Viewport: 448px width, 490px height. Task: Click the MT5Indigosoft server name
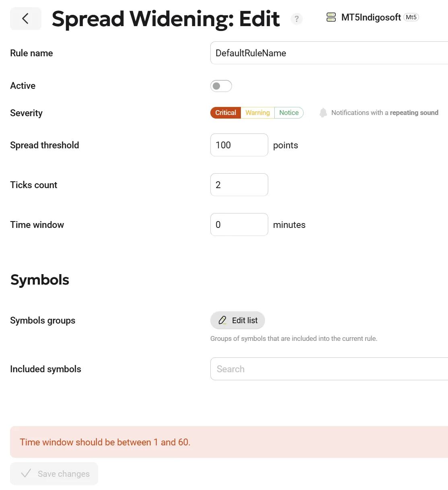click(371, 17)
